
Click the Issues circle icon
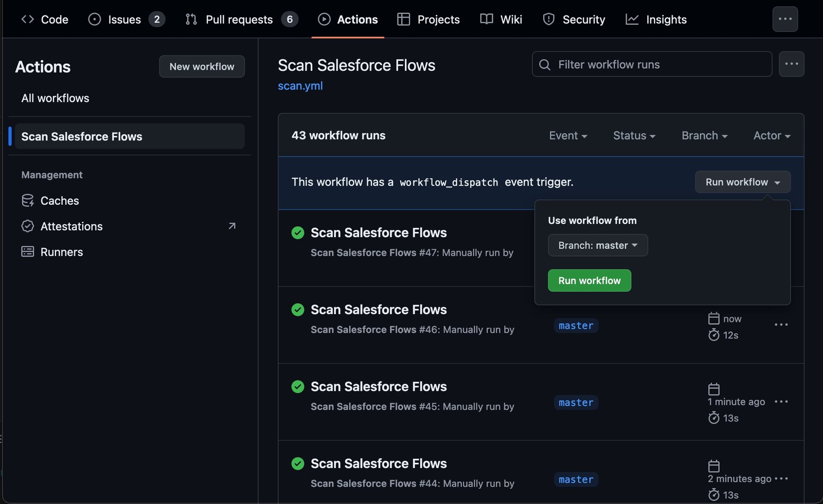coord(95,20)
